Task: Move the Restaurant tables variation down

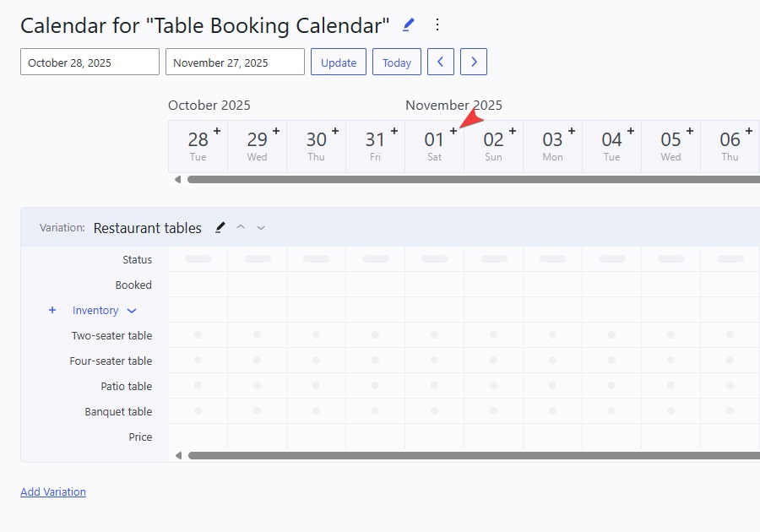Action: [261, 226]
